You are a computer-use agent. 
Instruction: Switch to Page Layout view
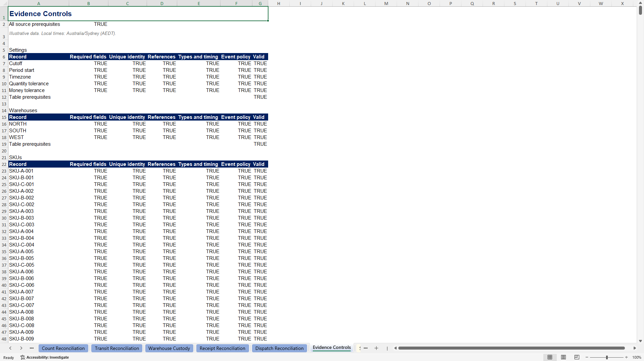click(563, 357)
